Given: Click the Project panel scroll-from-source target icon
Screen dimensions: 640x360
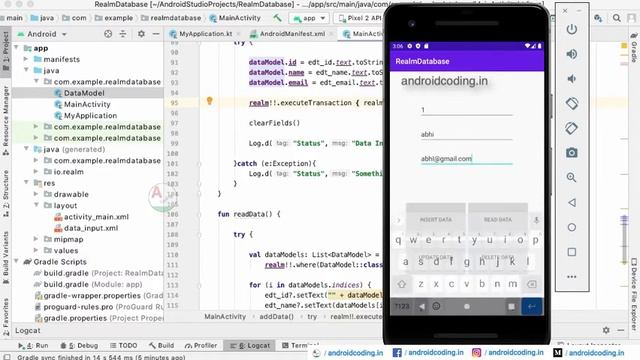Looking at the screenshot, I should coord(108,34).
